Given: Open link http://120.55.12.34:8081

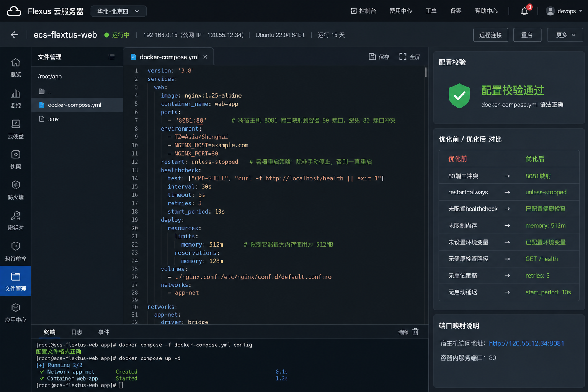Looking at the screenshot, I should pyautogui.click(x=526, y=343).
